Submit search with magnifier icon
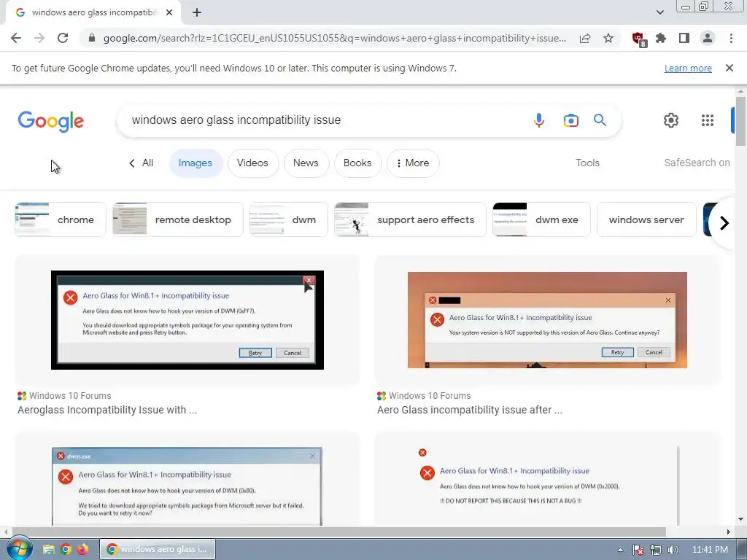 click(600, 120)
